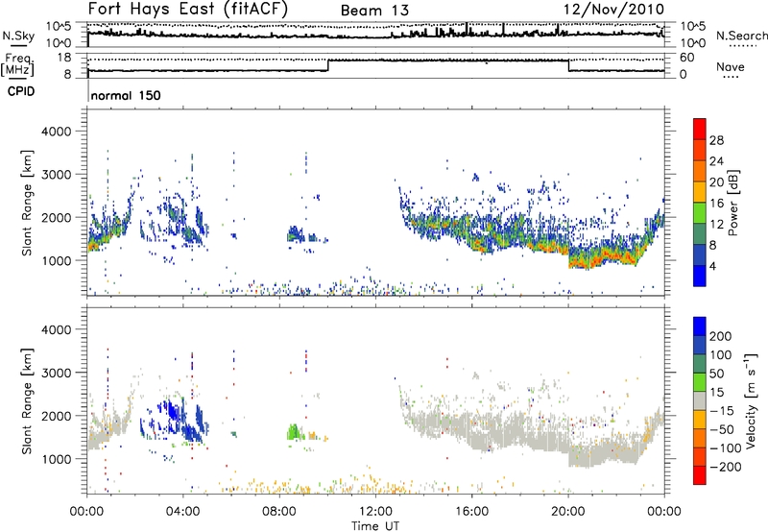Click the 'Slant Range [km]' label of power plot

point(27,203)
